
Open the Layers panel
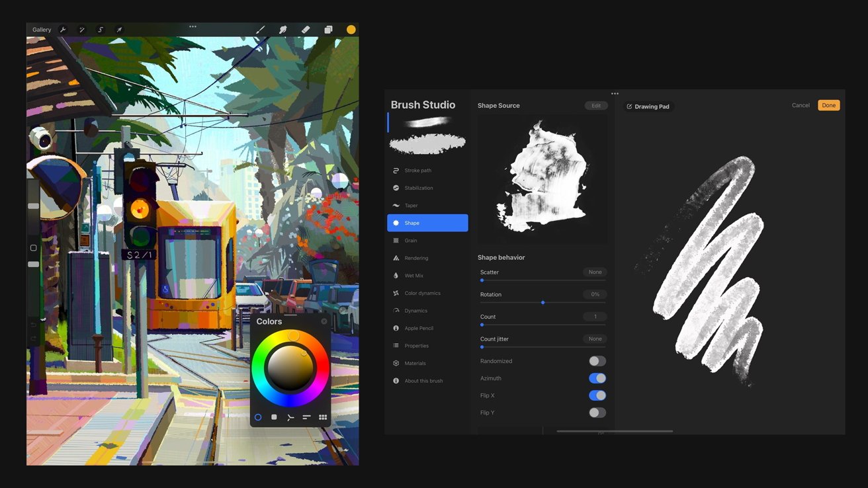coord(328,30)
